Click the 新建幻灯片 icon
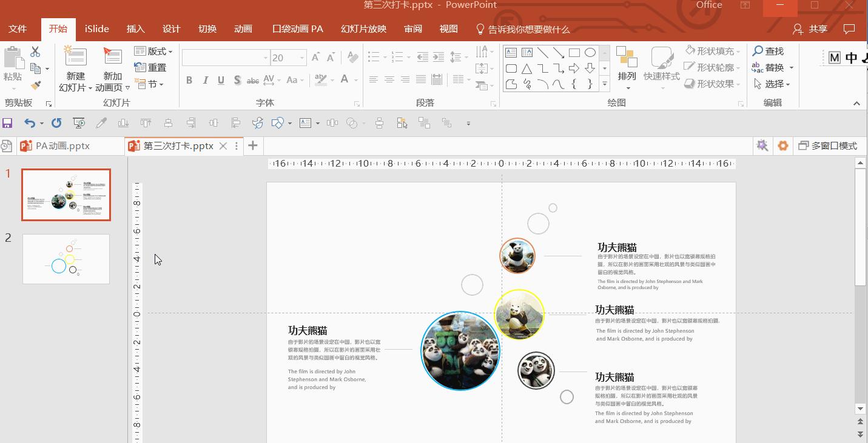The height and width of the screenshot is (443, 868). [76, 56]
